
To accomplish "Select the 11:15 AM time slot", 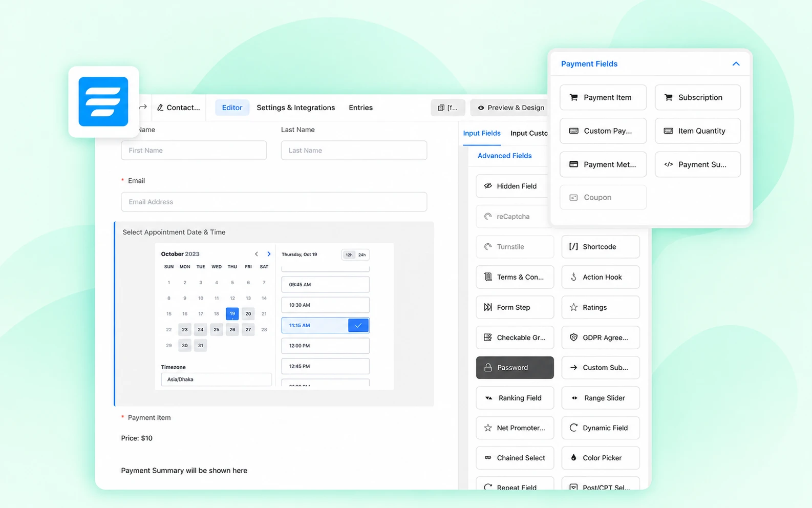I will point(325,325).
